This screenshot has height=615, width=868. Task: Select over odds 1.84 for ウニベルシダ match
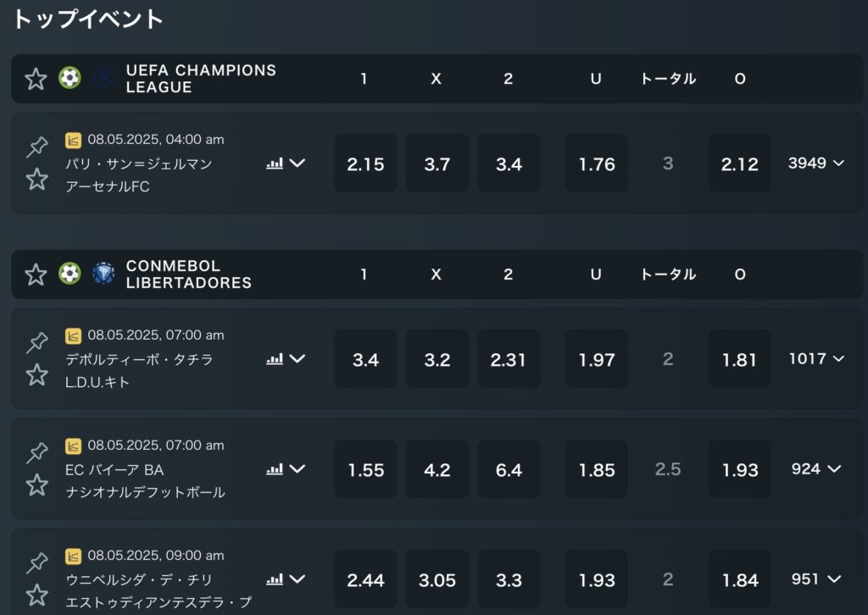coord(739,579)
